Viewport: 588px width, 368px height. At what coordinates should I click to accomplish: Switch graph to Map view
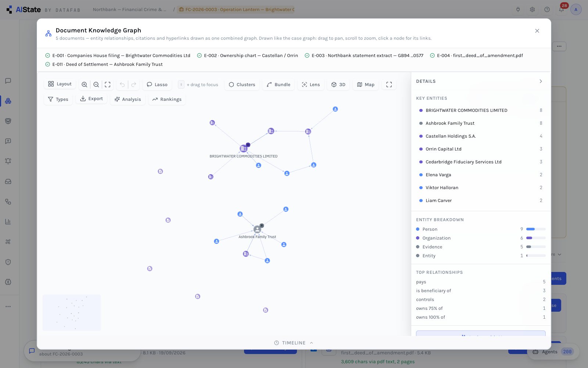coord(366,85)
